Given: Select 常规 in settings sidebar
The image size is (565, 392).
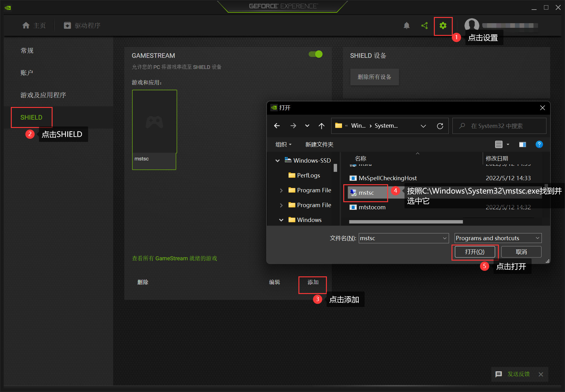Looking at the screenshot, I should click(x=27, y=50).
